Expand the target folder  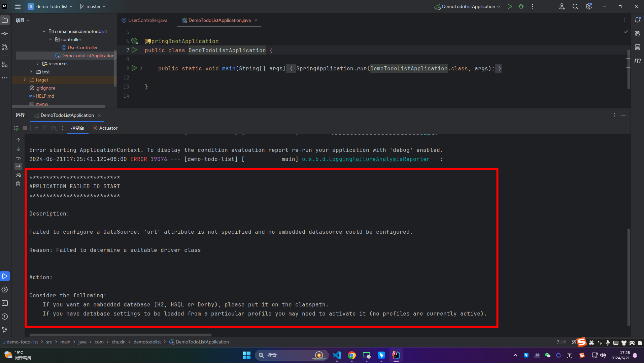[x=25, y=80]
